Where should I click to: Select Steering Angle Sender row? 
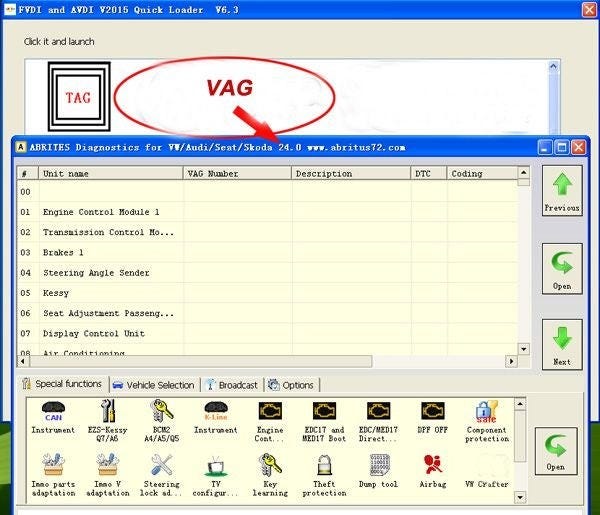point(267,273)
